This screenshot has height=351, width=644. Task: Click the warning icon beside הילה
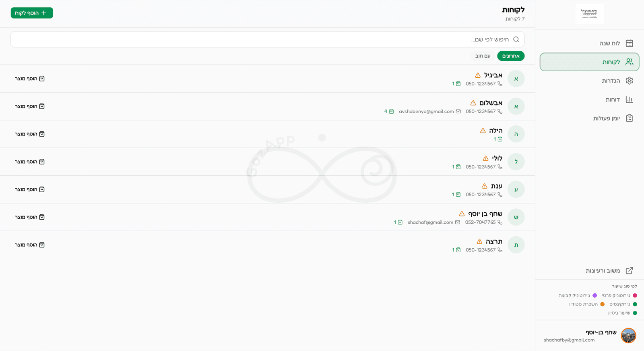483,131
